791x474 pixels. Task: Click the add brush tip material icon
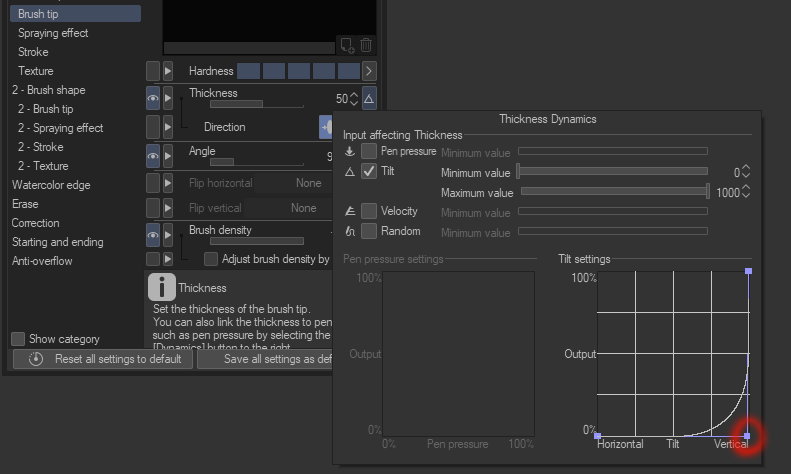pyautogui.click(x=347, y=45)
